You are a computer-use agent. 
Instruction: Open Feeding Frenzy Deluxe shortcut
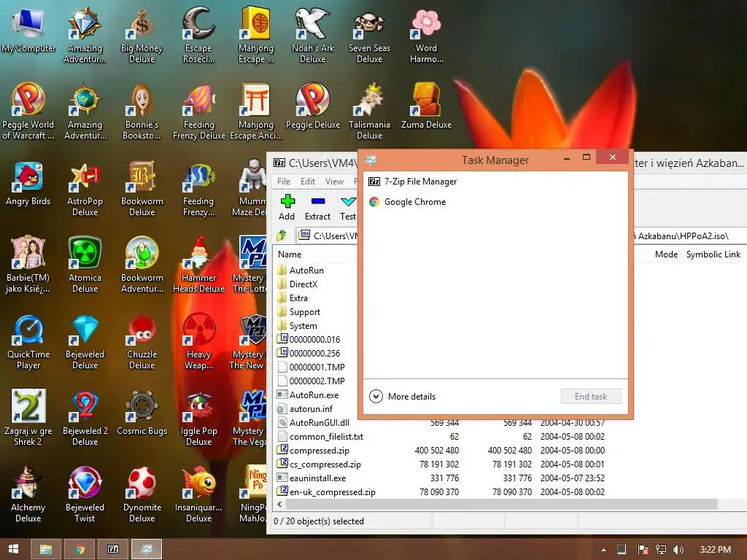click(x=198, y=112)
